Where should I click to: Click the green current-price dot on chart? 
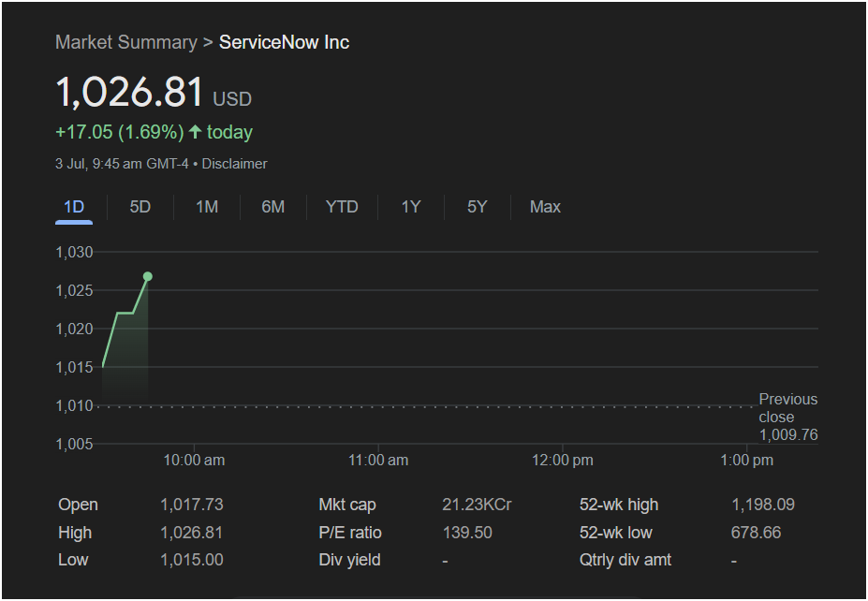[147, 276]
